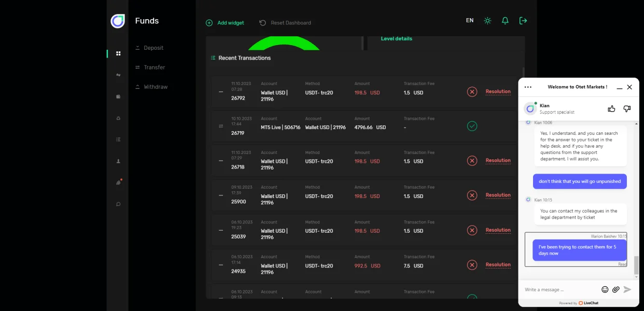Send the chat message arrow
644x311 pixels.
tap(627, 289)
